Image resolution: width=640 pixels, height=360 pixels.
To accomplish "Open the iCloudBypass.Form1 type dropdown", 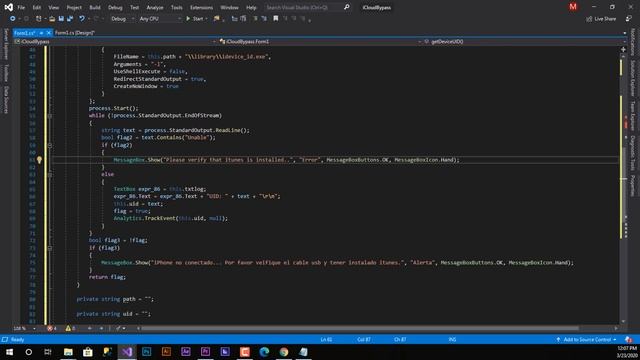I will [320, 42].
